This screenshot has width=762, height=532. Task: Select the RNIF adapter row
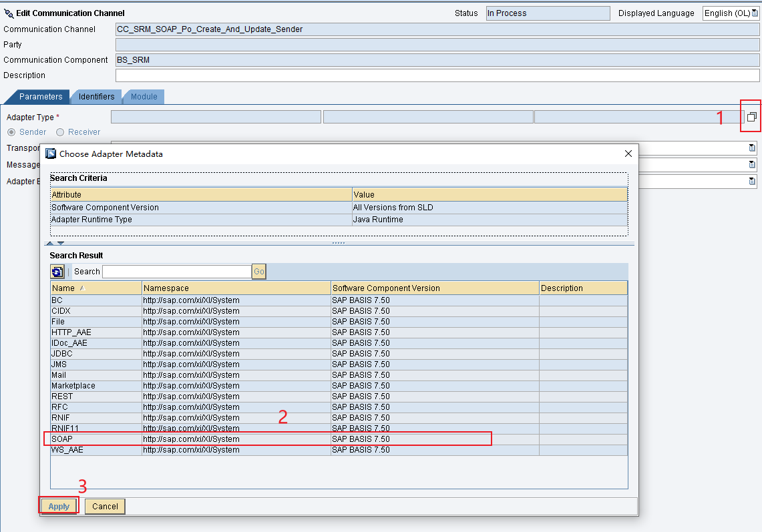pyautogui.click(x=339, y=418)
